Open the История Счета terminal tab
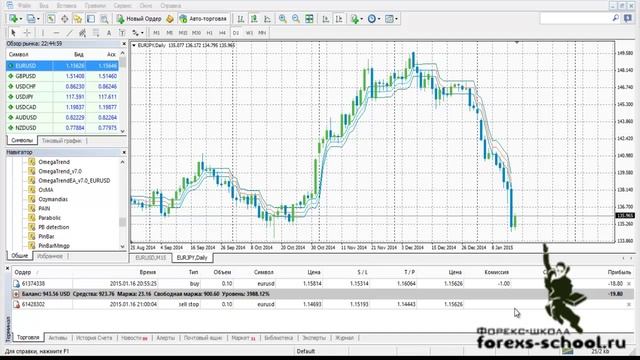Viewport: 640px width, 360px height. (x=94, y=338)
